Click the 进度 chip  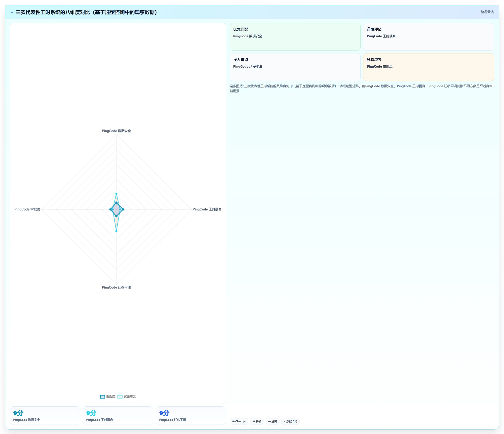coord(272,421)
